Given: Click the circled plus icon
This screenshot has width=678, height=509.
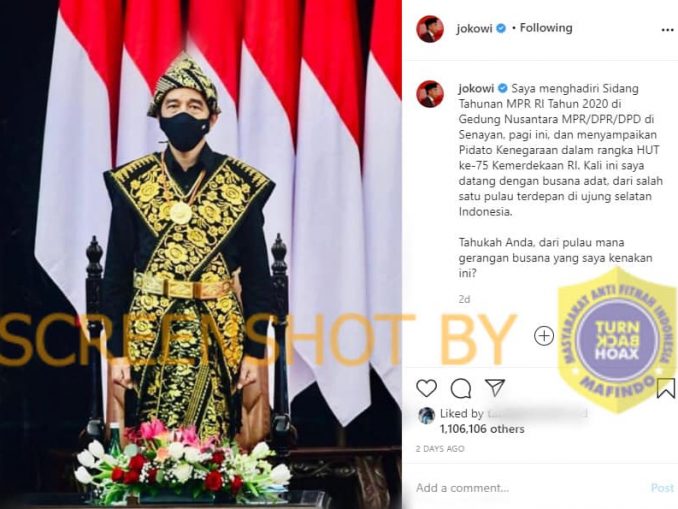Looking at the screenshot, I should click(544, 336).
